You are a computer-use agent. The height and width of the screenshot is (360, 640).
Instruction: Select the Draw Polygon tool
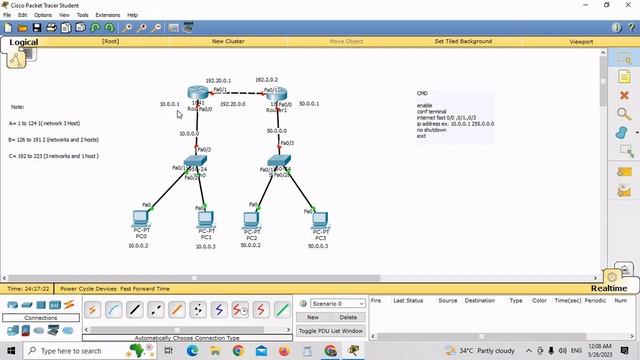click(622, 133)
